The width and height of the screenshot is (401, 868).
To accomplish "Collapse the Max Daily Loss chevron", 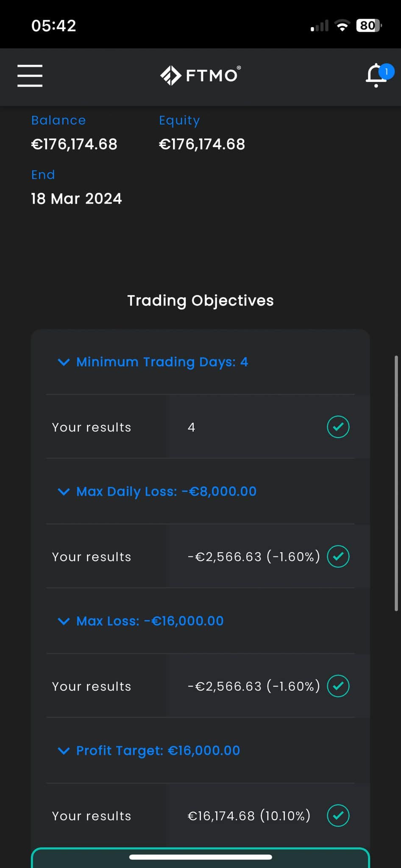I will click(x=64, y=492).
